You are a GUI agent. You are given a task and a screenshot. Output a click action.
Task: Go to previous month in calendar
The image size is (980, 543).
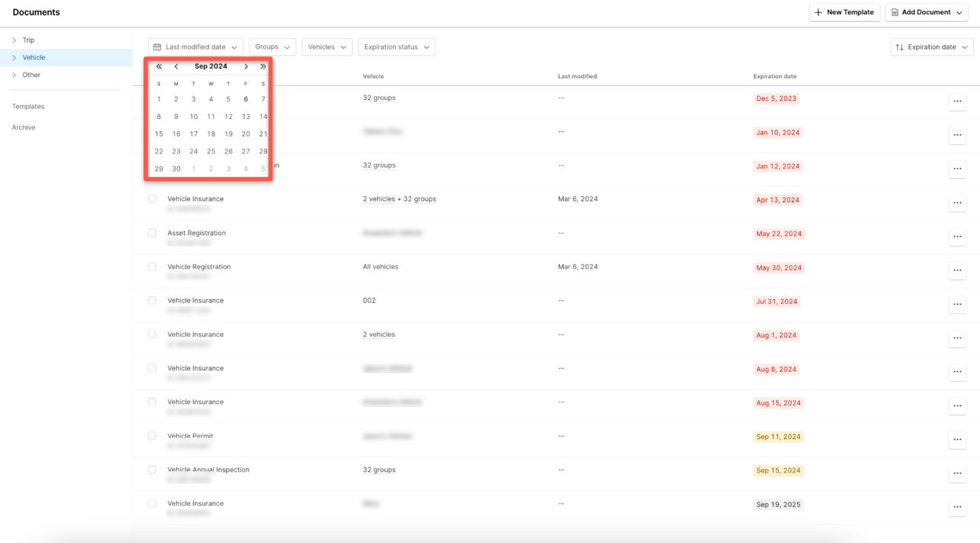tap(176, 66)
